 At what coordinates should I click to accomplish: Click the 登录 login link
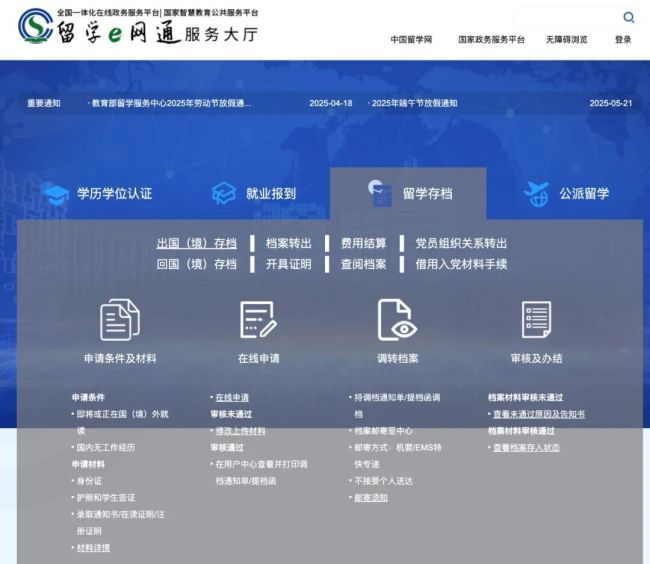tap(623, 40)
